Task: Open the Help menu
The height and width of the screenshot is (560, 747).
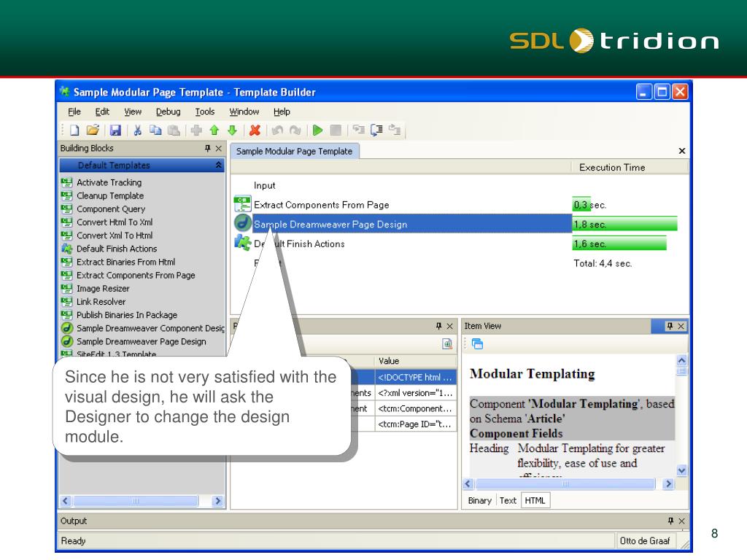Action: (x=282, y=112)
